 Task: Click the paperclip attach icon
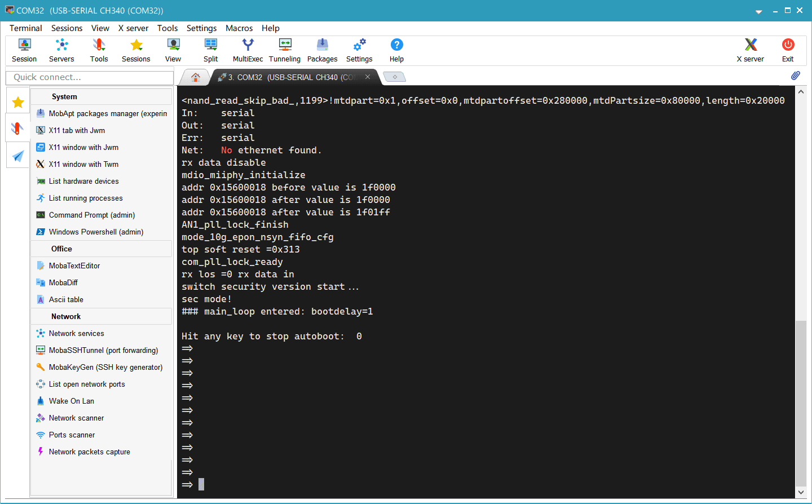(x=796, y=76)
